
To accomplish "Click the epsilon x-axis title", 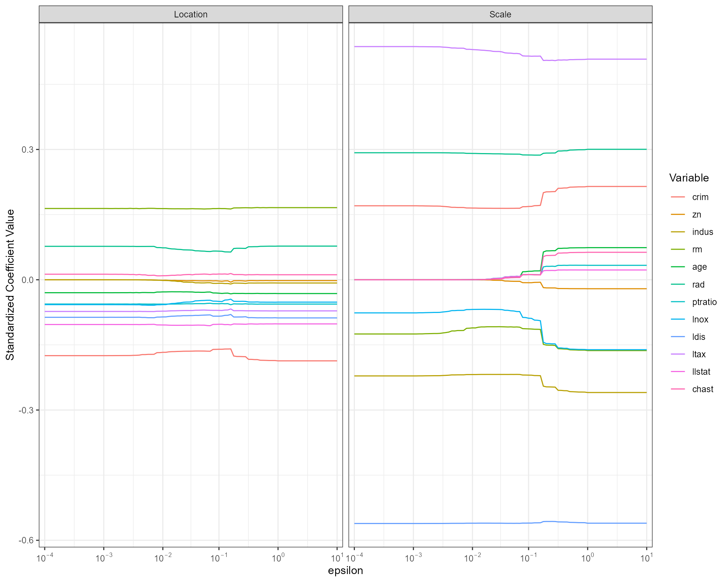I will coord(345,571).
